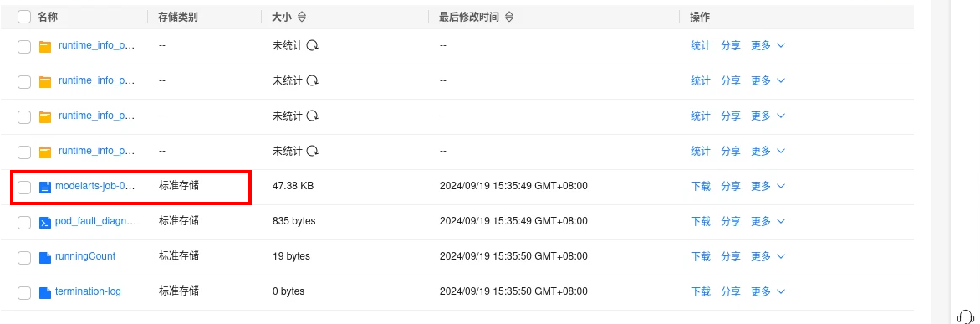Click the refresh icon beside first 未统计

(x=313, y=46)
